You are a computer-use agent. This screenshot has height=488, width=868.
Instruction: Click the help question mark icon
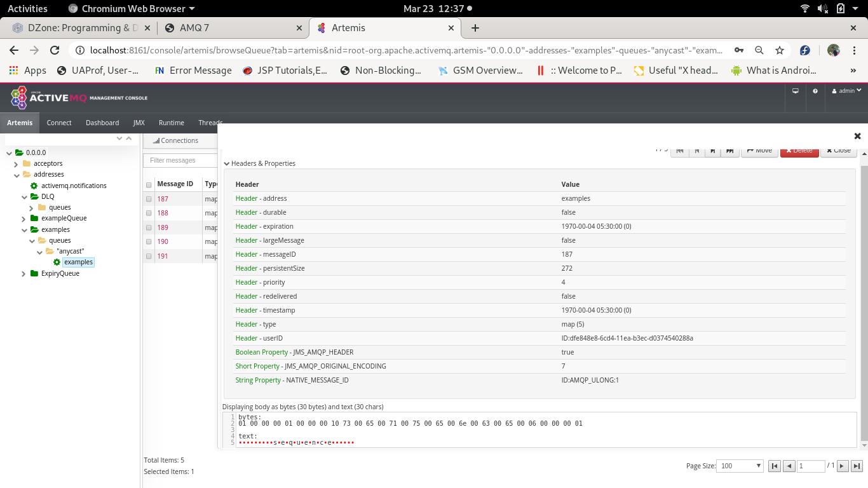coord(815,91)
